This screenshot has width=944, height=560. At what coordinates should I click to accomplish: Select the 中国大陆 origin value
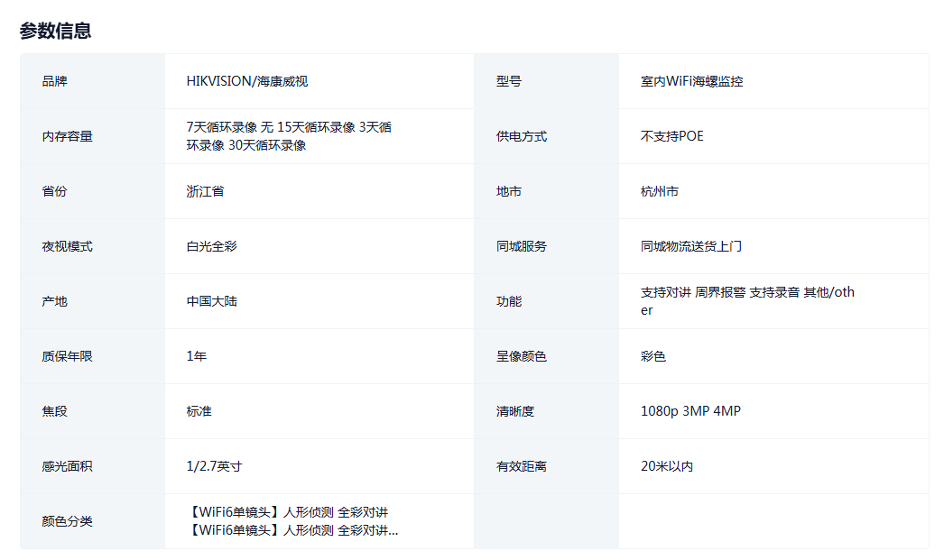click(211, 301)
